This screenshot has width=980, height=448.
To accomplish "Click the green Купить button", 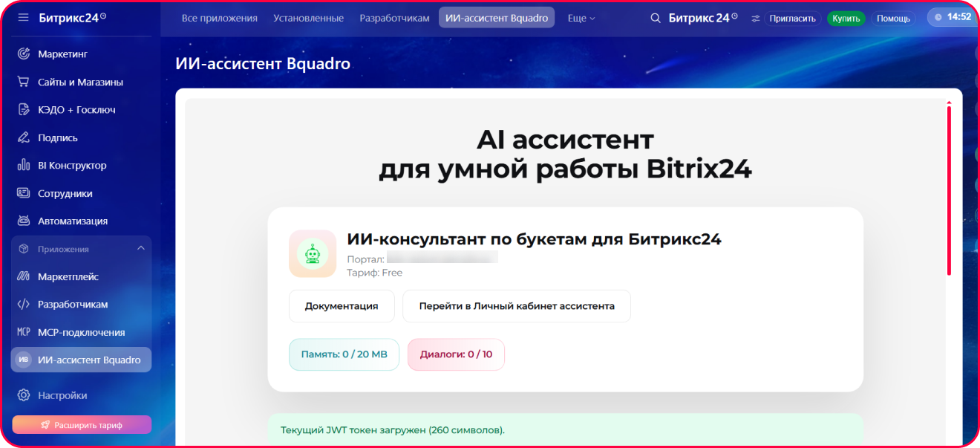I will (x=846, y=18).
